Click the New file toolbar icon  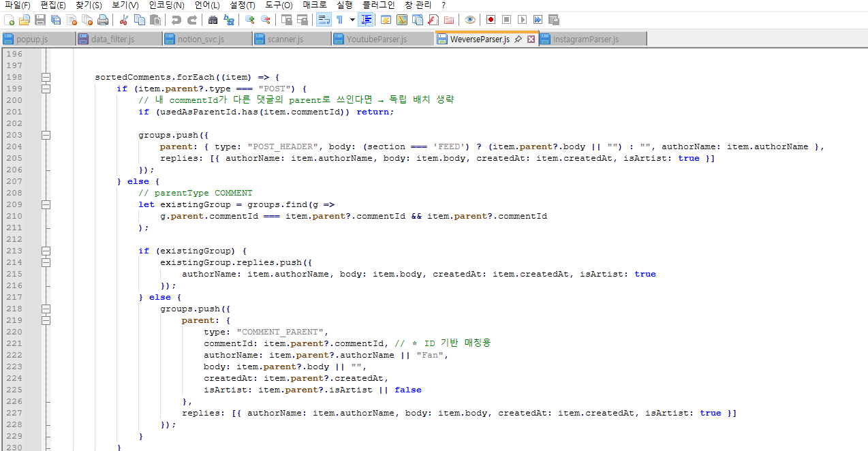point(9,20)
